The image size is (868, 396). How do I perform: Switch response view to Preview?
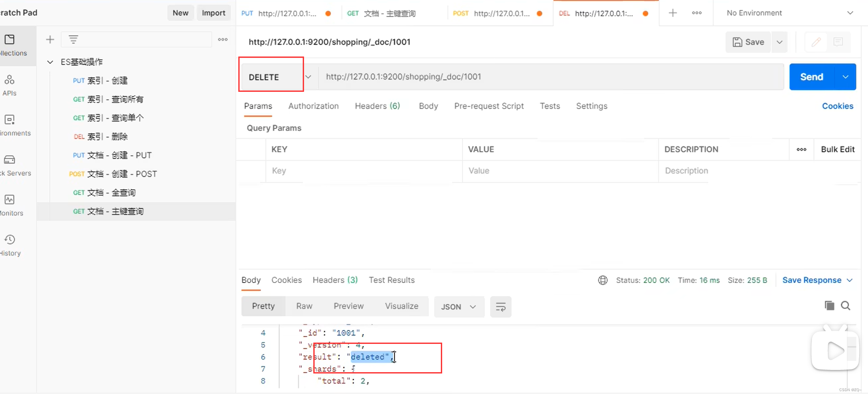[x=349, y=306]
